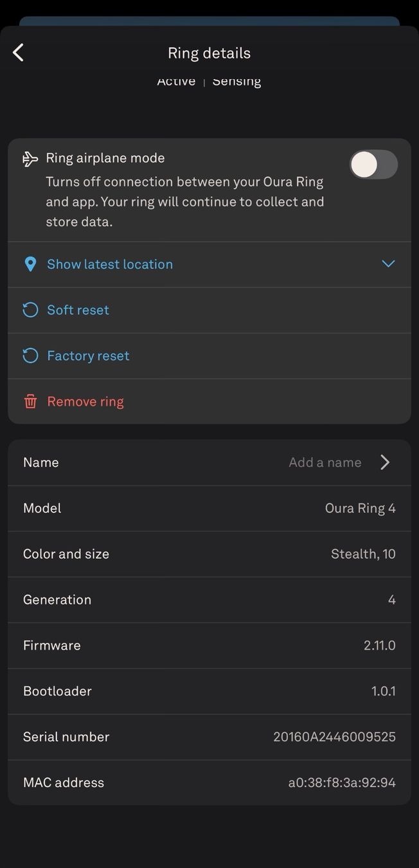
Task: Tap the Factory reset circular arrow icon
Action: pyautogui.click(x=30, y=356)
